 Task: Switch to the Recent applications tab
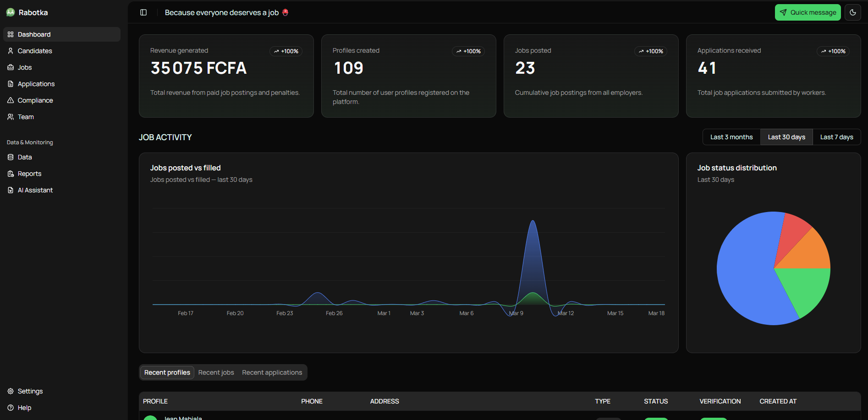pos(272,372)
